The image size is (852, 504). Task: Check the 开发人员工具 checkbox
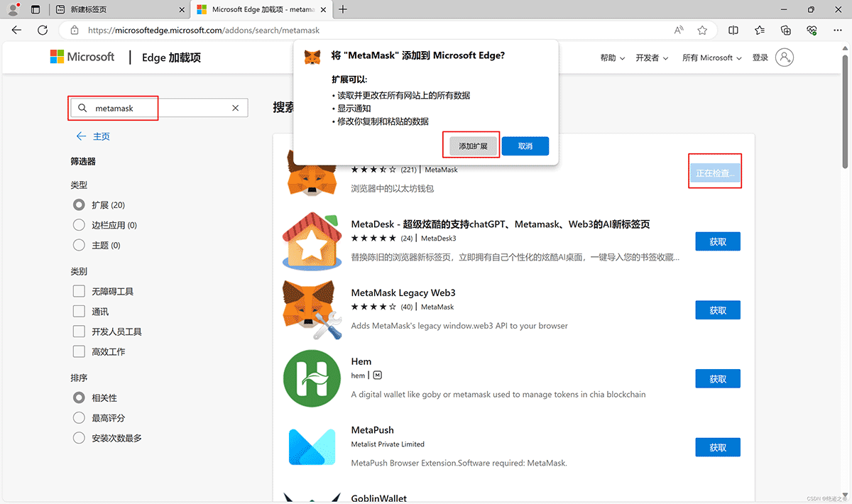pos(79,332)
